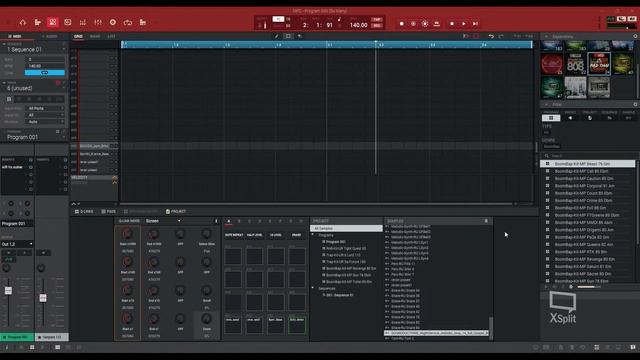Open the Out 1,2 output dropdown

(x=17, y=244)
